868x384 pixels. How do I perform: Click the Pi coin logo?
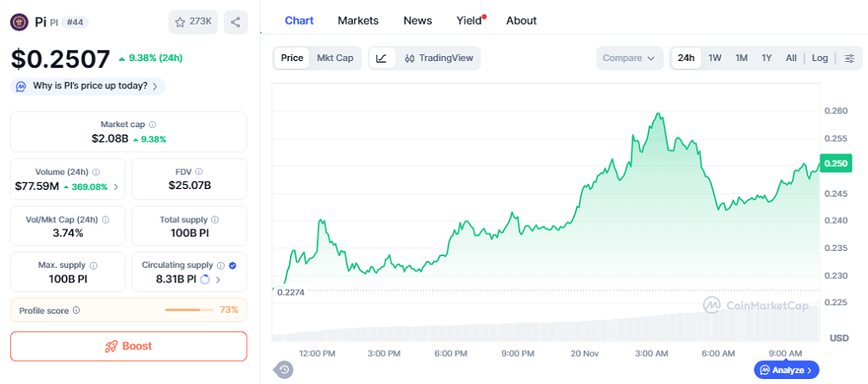19,23
